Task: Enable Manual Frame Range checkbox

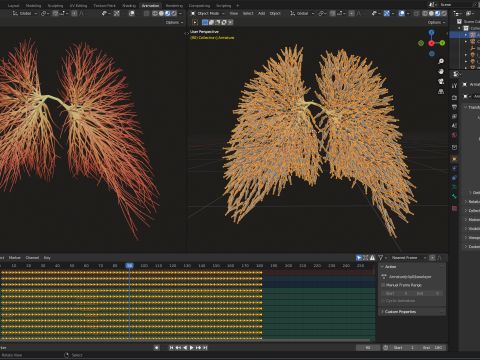Action: (x=383, y=285)
